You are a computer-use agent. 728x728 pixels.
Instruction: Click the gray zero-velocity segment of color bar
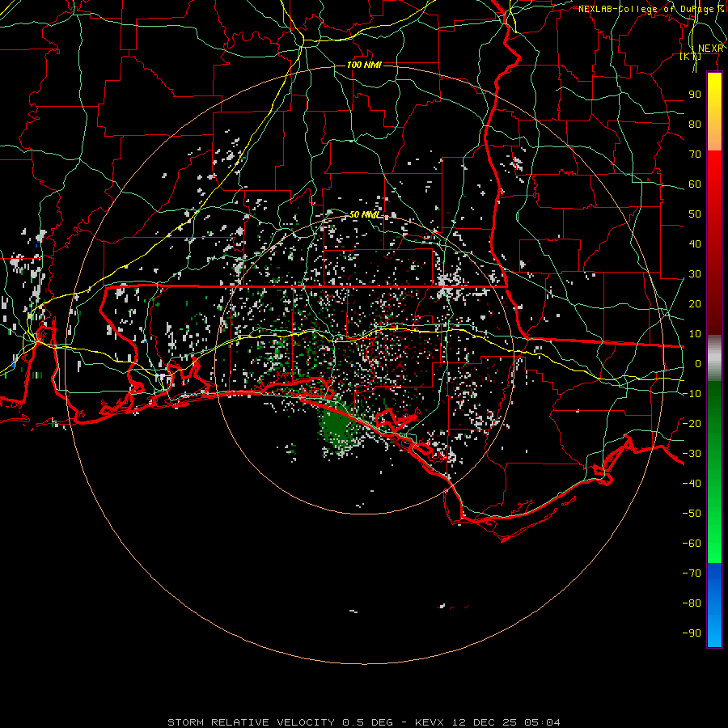point(714,358)
